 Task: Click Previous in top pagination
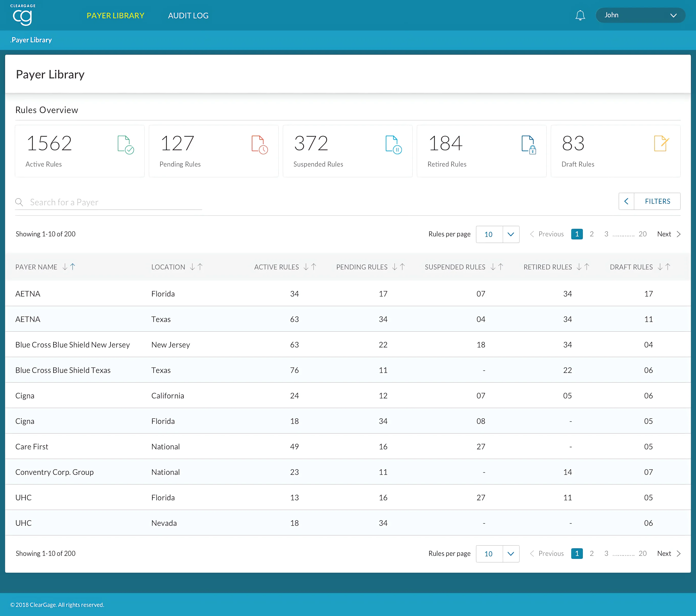click(547, 234)
